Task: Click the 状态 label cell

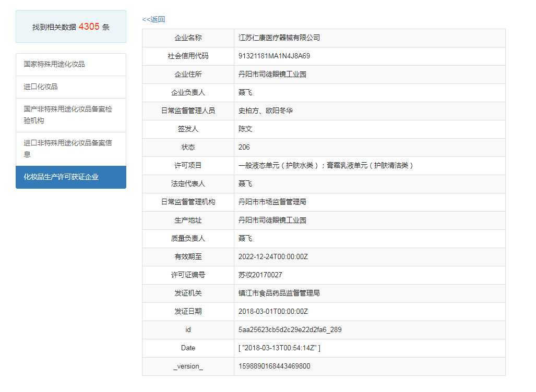Action: pyautogui.click(x=188, y=147)
